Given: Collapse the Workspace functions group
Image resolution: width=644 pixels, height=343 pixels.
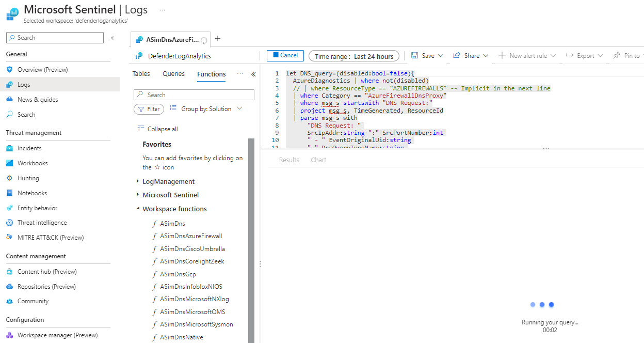Looking at the screenshot, I should [138, 209].
